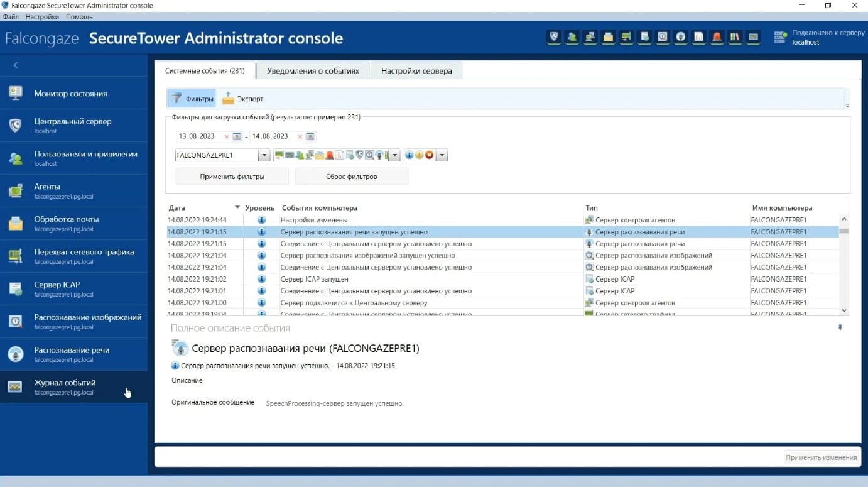
Task: Expand the FALCONGAZEPRE1 computer dropdown
Action: [264, 155]
